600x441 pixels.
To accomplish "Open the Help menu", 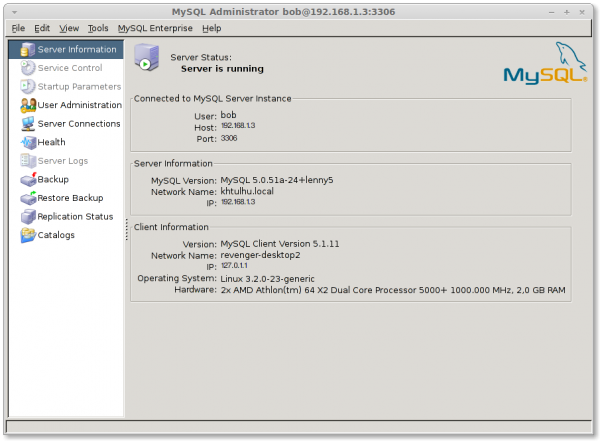I will point(212,28).
